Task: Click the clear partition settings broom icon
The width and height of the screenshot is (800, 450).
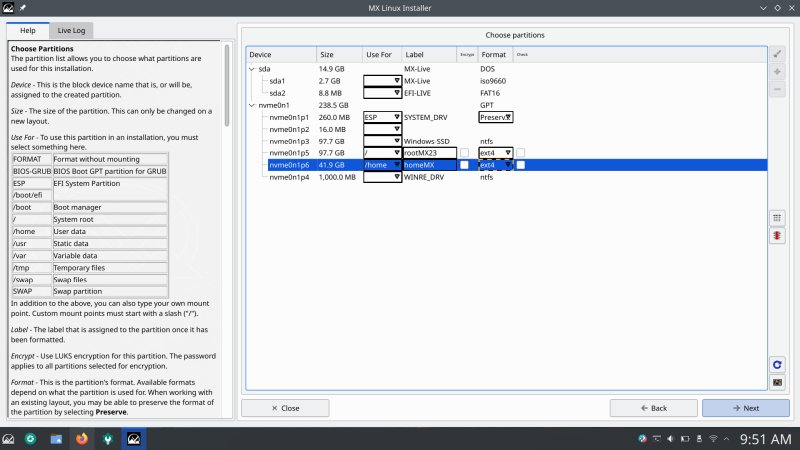Action: coord(777,54)
